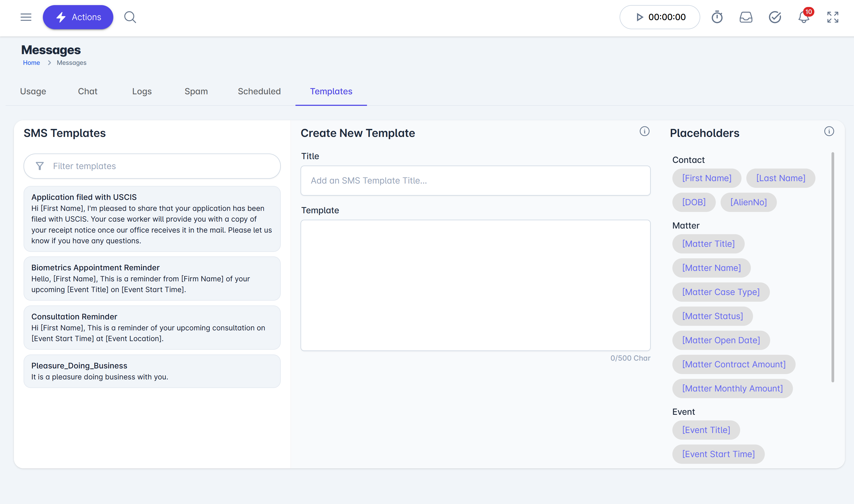
Task: Switch to the Chat tab
Action: [x=88, y=91]
